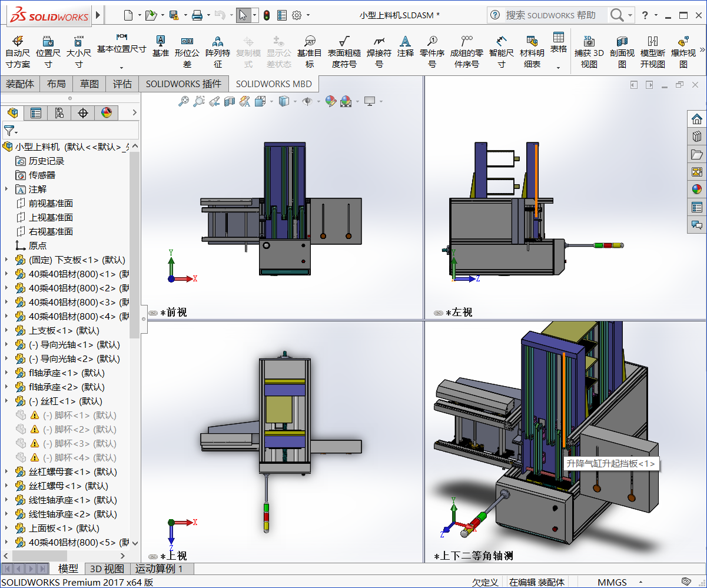Select the Size Dimension (大小尺寸) tool

click(x=78, y=51)
